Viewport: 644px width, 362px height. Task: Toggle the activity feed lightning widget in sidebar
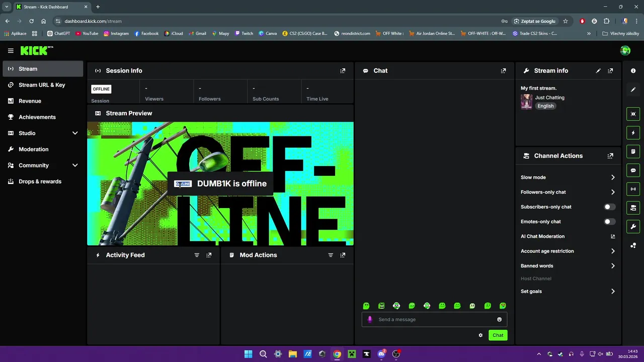(633, 133)
